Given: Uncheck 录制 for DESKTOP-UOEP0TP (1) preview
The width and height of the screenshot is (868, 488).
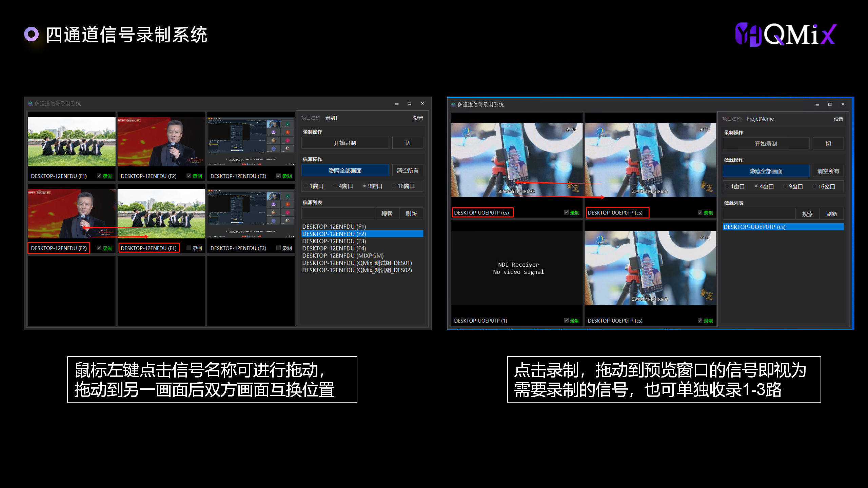Looking at the screenshot, I should (566, 321).
